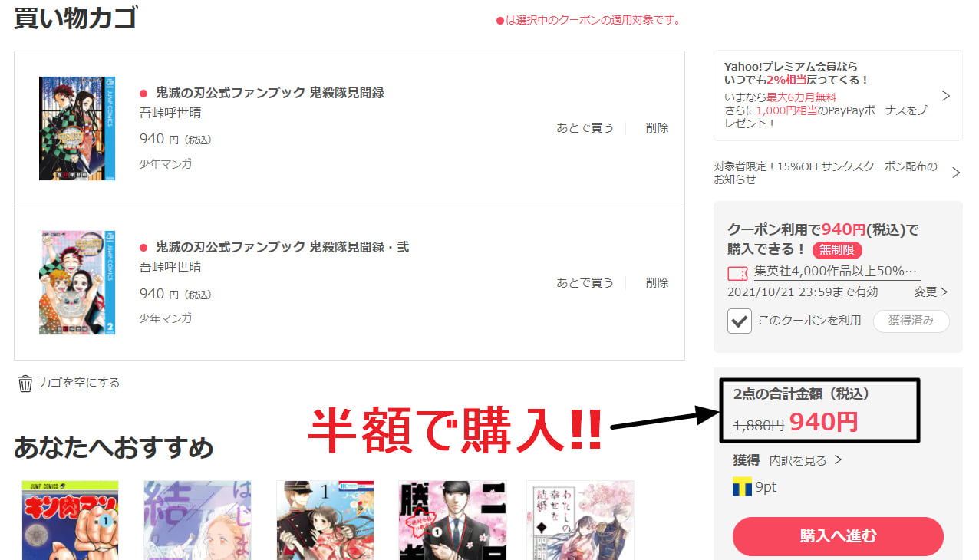This screenshot has width=979, height=560.
Task: Open title 鬼滅の刃公式ファンブック 鬼殺隊見聞録・弐
Action: pyautogui.click(x=282, y=247)
